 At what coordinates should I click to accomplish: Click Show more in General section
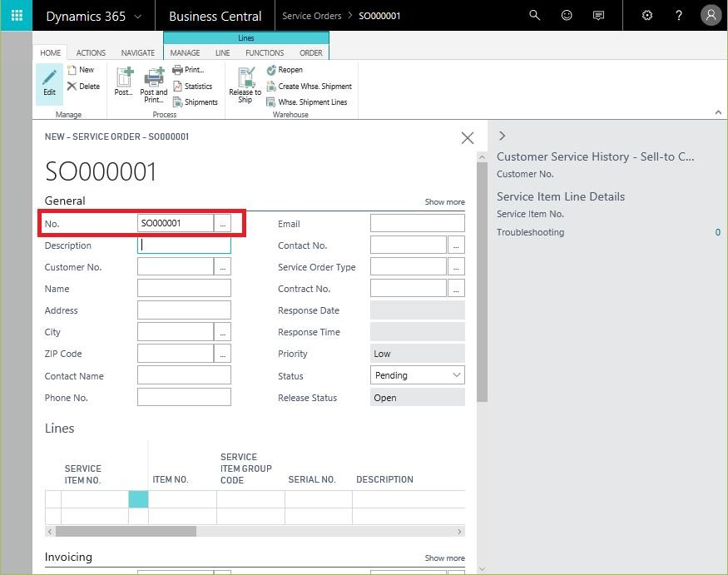click(444, 202)
